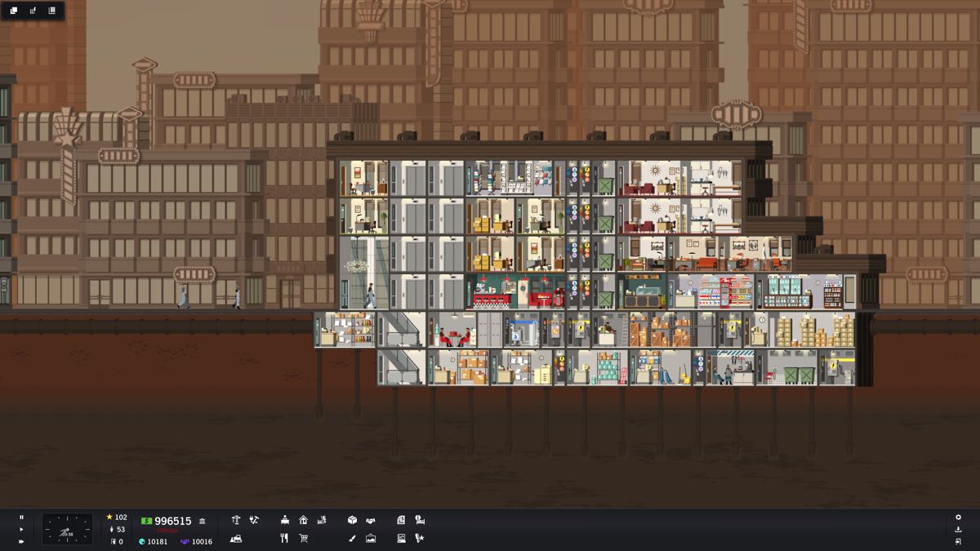Open the framed picture art menu

[371, 538]
